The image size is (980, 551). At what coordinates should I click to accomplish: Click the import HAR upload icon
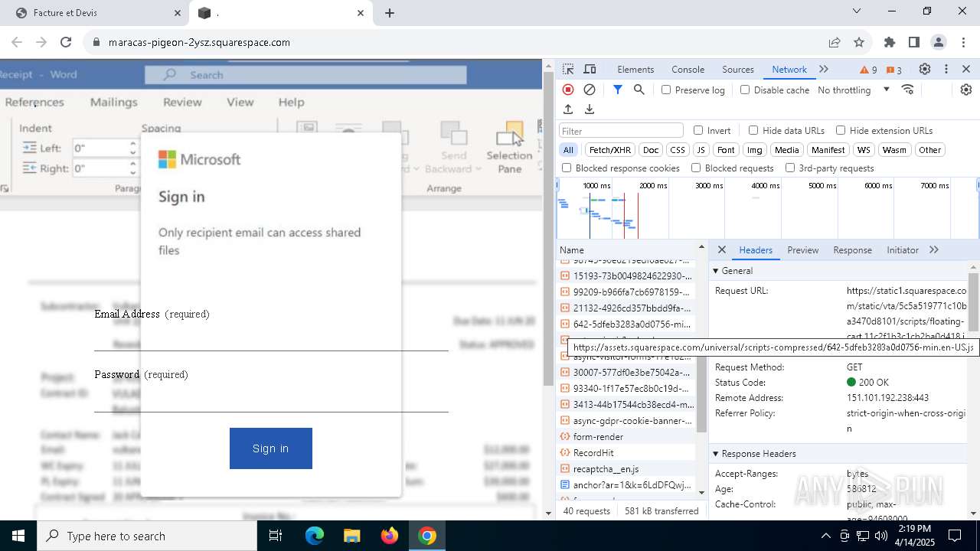(x=568, y=109)
